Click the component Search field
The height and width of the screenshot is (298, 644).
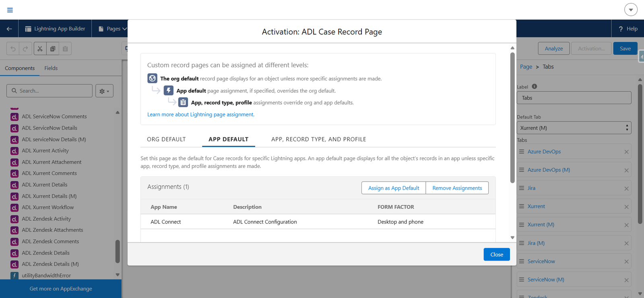[50, 91]
